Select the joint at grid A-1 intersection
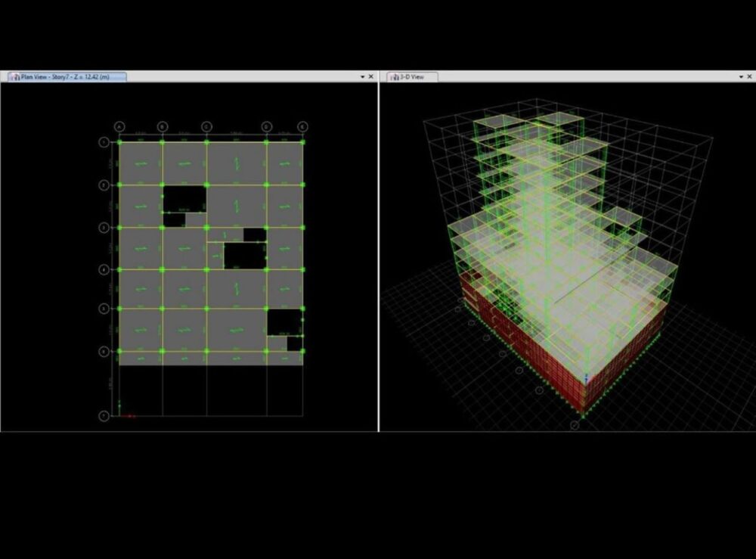 tap(119, 141)
